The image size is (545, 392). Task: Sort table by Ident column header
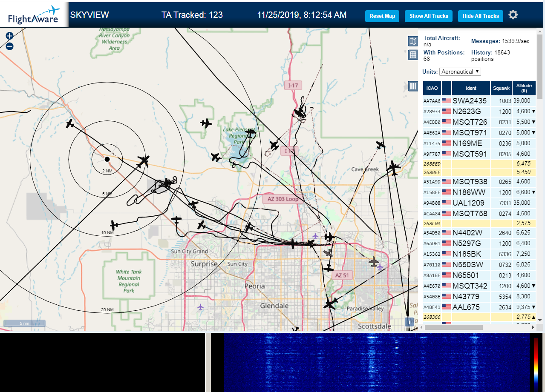[x=471, y=88]
